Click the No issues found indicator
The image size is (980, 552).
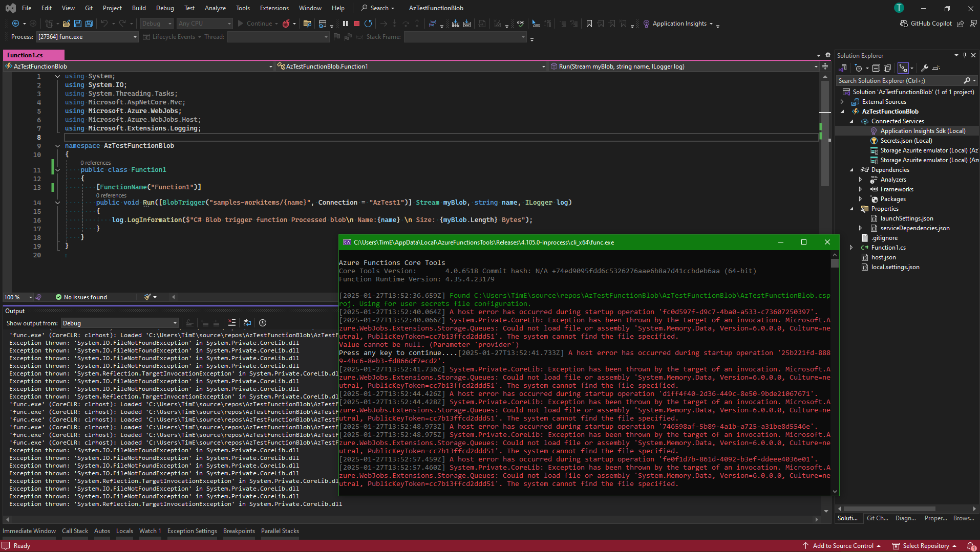[x=81, y=297]
